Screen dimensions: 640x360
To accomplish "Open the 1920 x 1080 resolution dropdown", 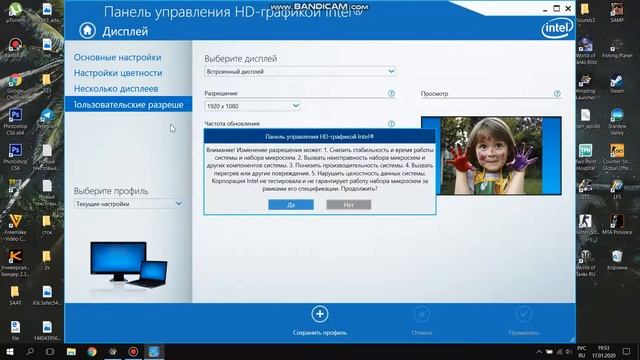I will tap(252, 106).
